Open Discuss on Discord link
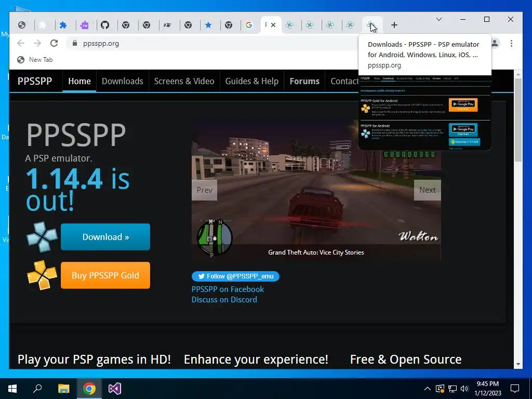Viewport: 532px width, 399px height. (224, 300)
